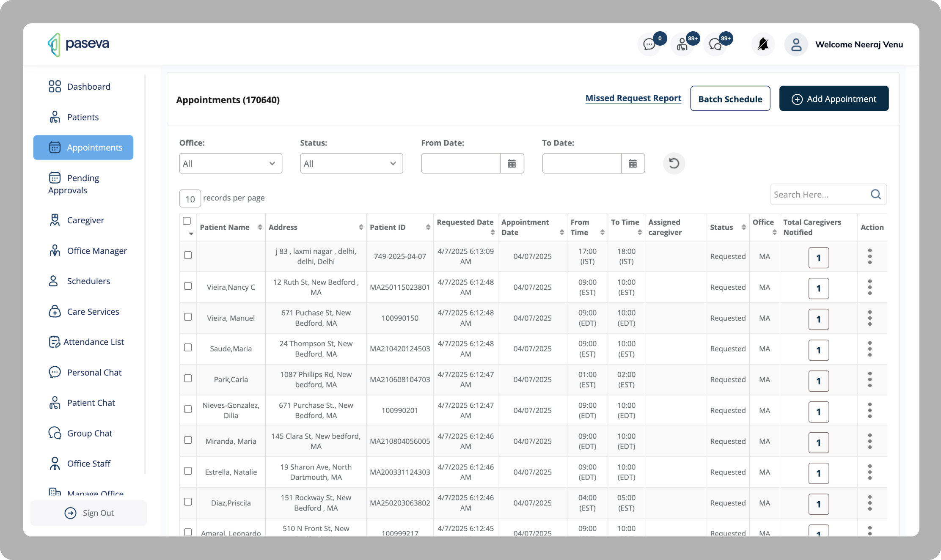This screenshot has height=560, width=941.
Task: Open Care Services in sidebar
Action: (x=84, y=312)
